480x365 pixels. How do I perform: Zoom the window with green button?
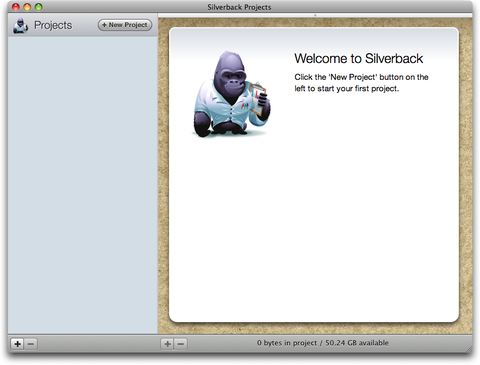[39, 7]
